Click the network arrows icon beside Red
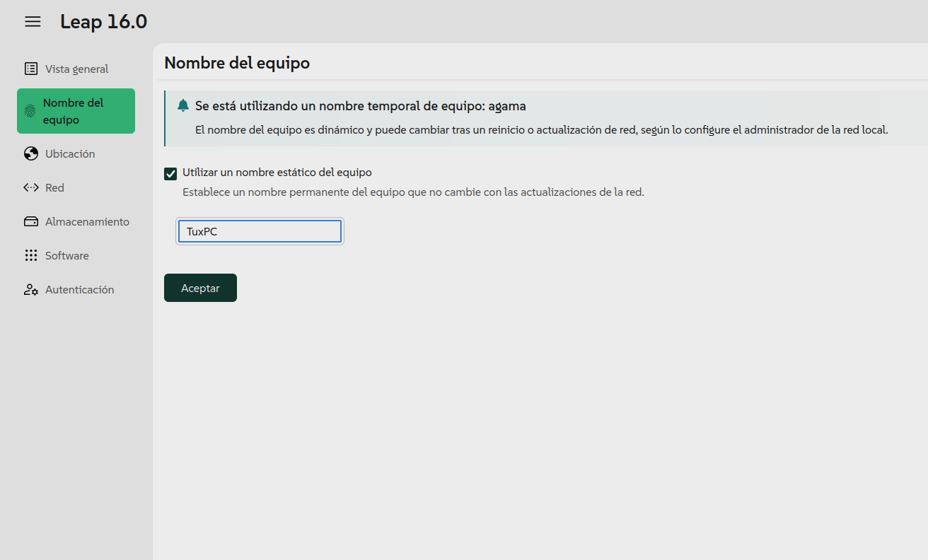The width and height of the screenshot is (928, 560). coord(31,187)
